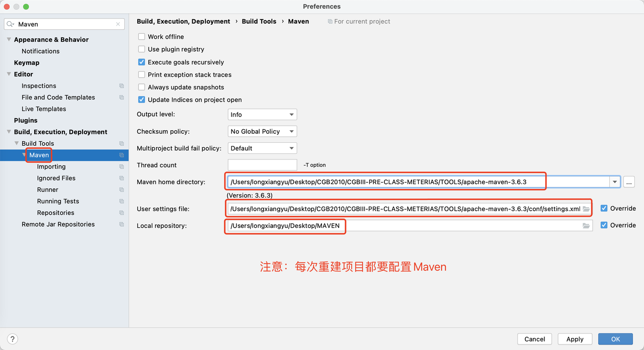Click the project-level icon beside Ignored Files
The height and width of the screenshot is (350, 644).
(121, 179)
